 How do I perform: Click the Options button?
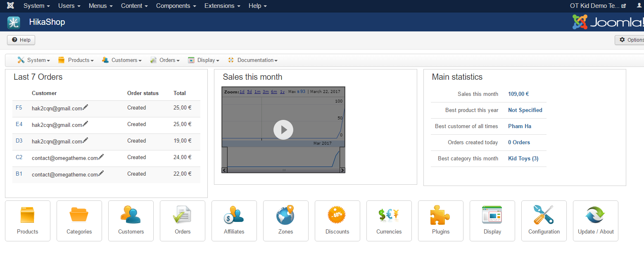[630, 40]
